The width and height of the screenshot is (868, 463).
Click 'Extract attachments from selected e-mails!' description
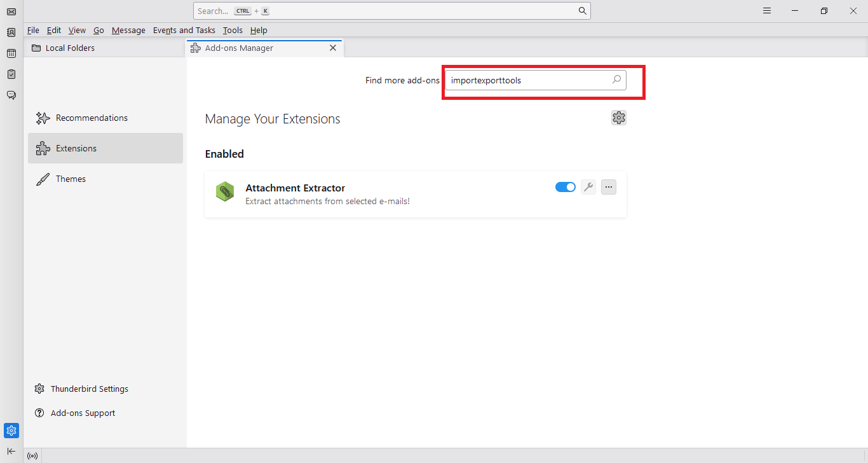point(327,201)
